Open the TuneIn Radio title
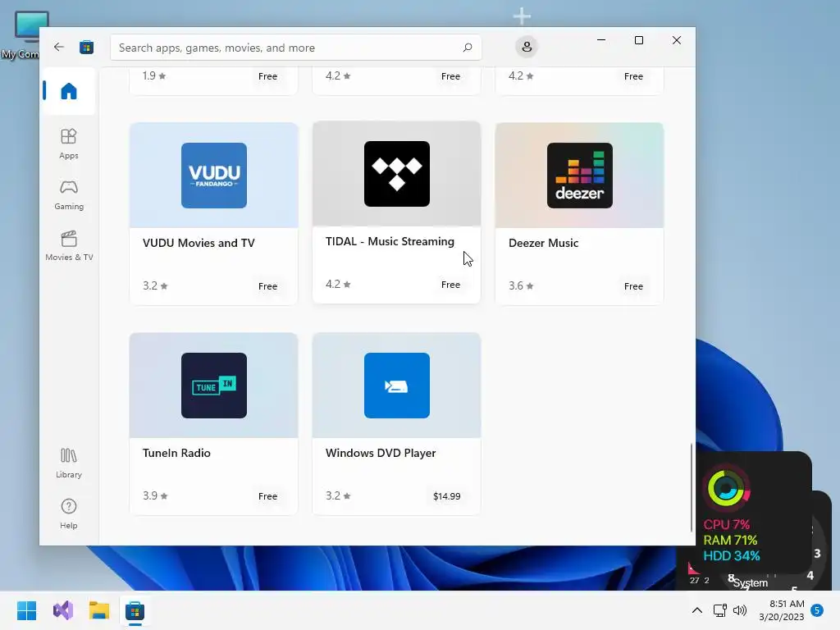Screen dimensions: 840x630 (176, 453)
